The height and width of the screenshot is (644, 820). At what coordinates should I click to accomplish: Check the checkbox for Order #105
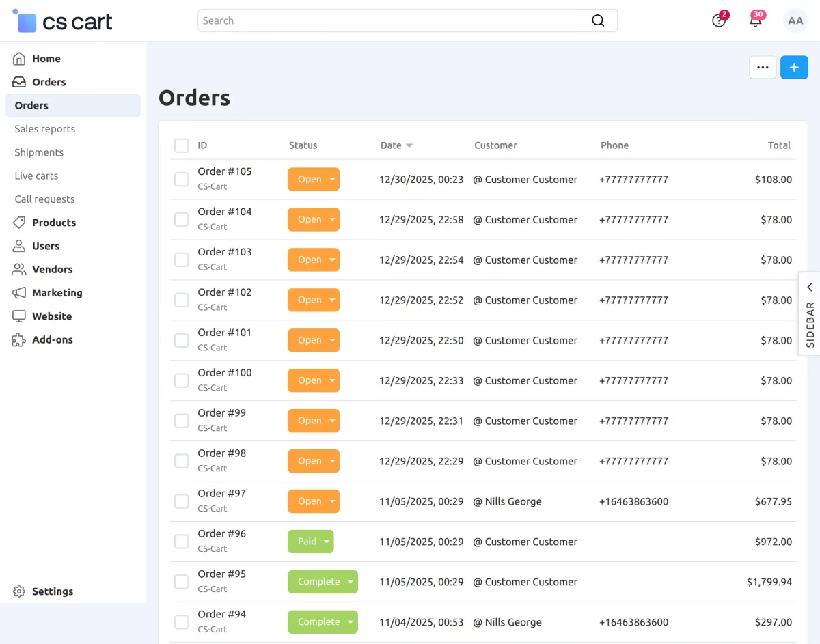point(181,179)
